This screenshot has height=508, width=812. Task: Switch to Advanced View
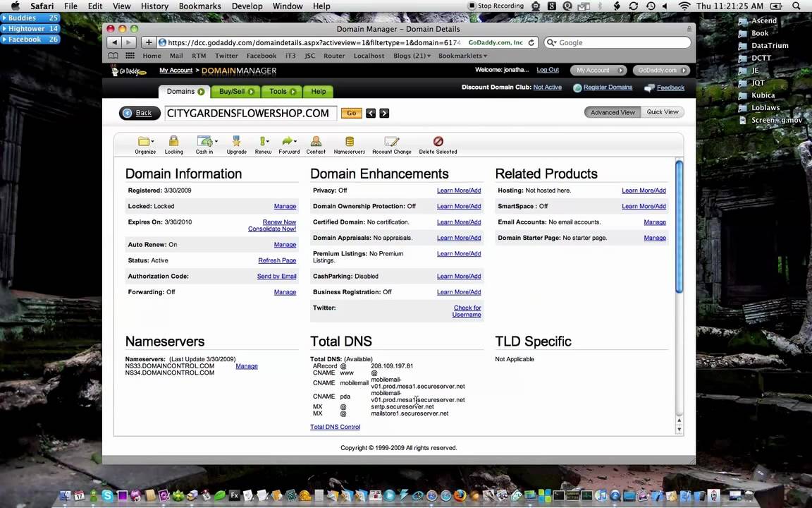[x=613, y=112]
